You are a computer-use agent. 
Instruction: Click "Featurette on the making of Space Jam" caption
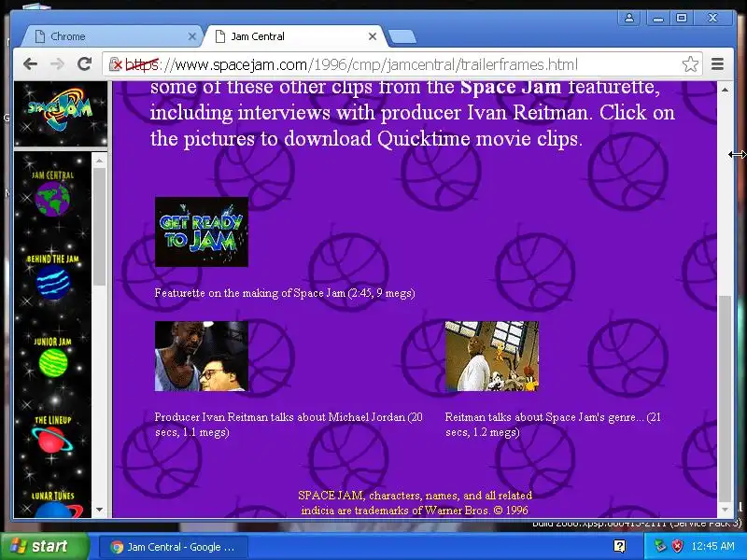(285, 293)
